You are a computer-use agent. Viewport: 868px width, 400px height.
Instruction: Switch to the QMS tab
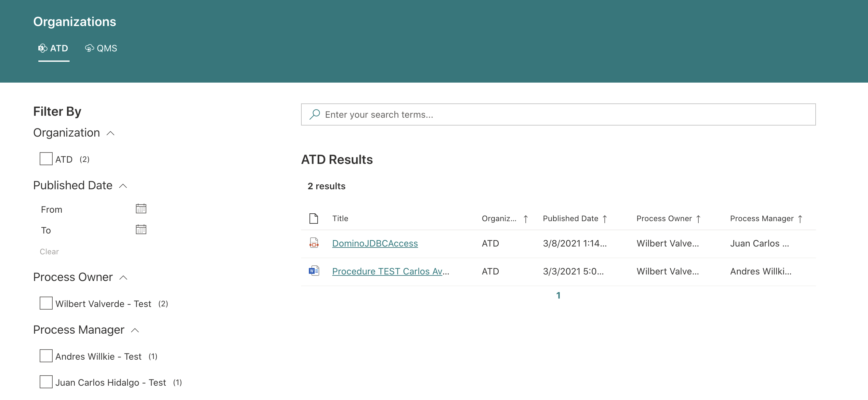101,48
